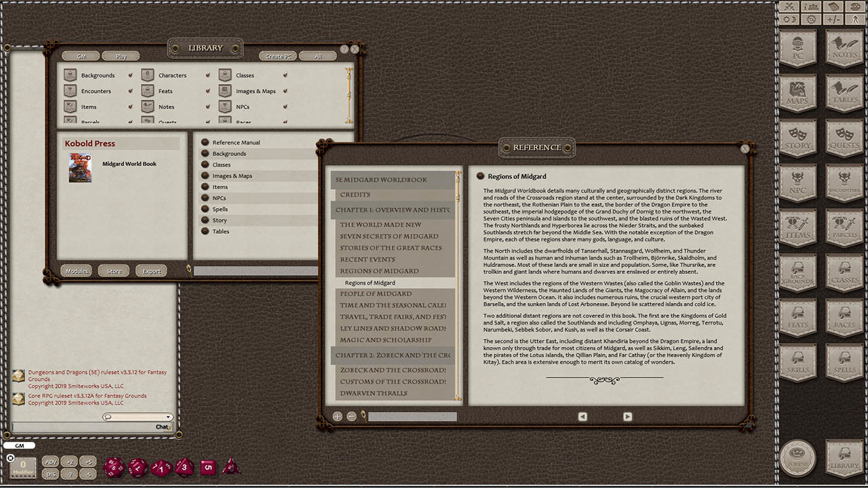Image resolution: width=868 pixels, height=488 pixels.
Task: Open the Tokens bag at bottom right
Action: point(797,457)
